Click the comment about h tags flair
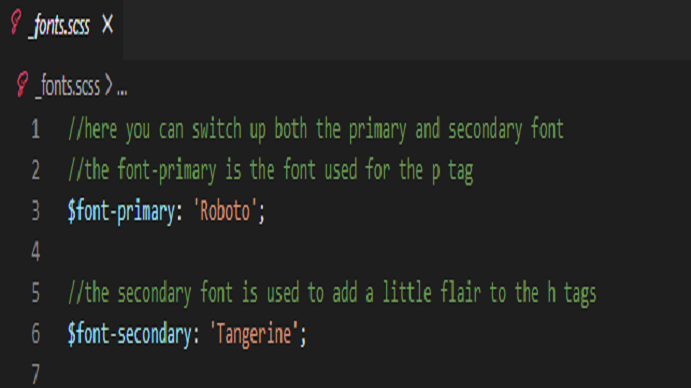691x388 pixels. pyautogui.click(x=332, y=293)
